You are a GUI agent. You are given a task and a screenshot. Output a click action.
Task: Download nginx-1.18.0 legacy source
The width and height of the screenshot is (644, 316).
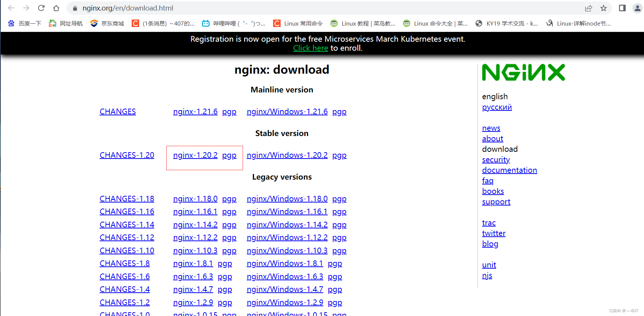pos(195,199)
